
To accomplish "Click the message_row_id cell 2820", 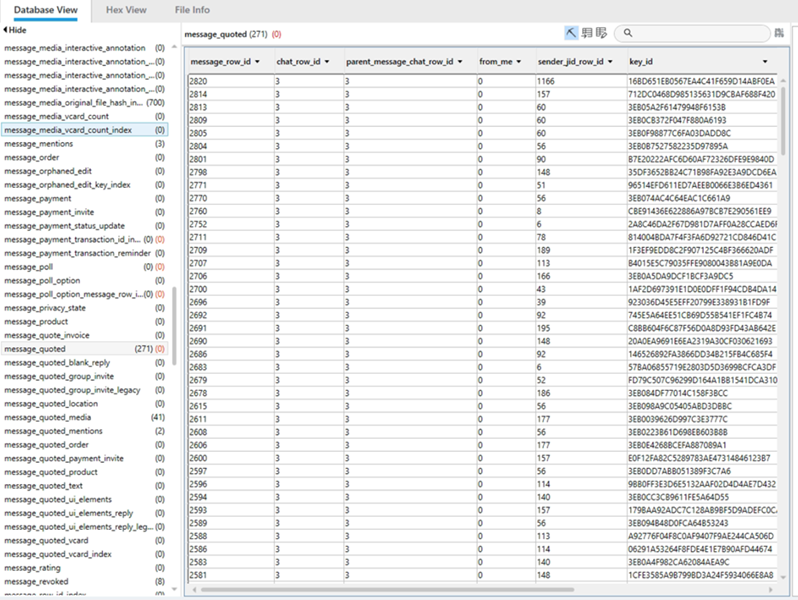I will tap(231, 81).
